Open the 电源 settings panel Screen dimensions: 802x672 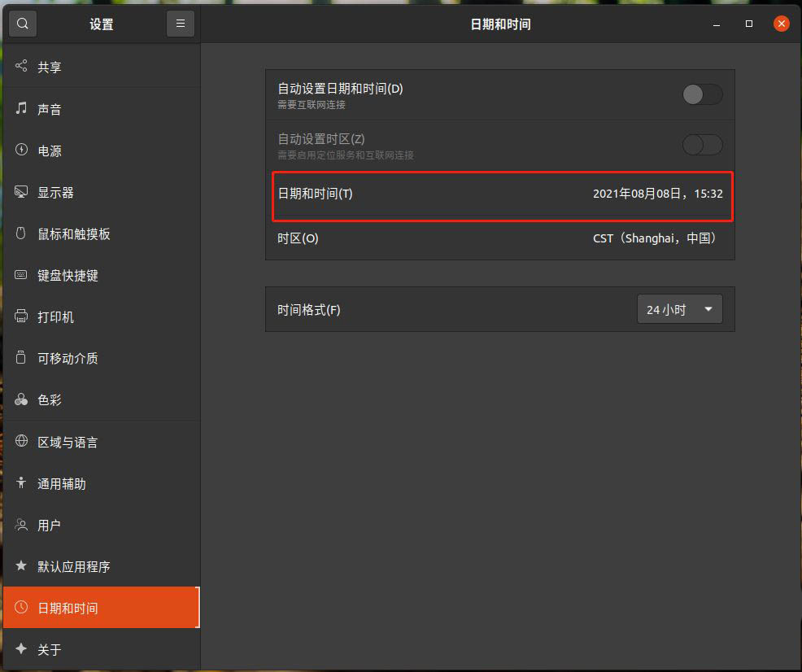[x=102, y=151]
